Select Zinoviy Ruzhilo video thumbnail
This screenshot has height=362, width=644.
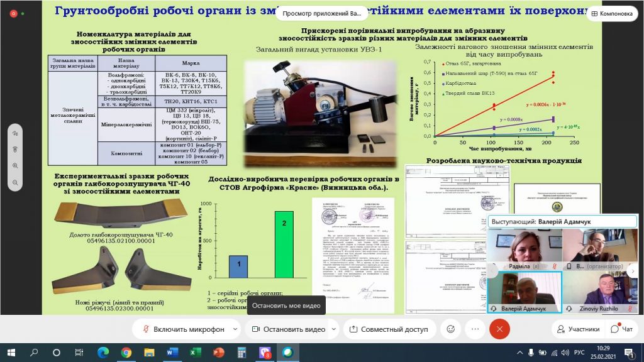pyautogui.click(x=599, y=292)
